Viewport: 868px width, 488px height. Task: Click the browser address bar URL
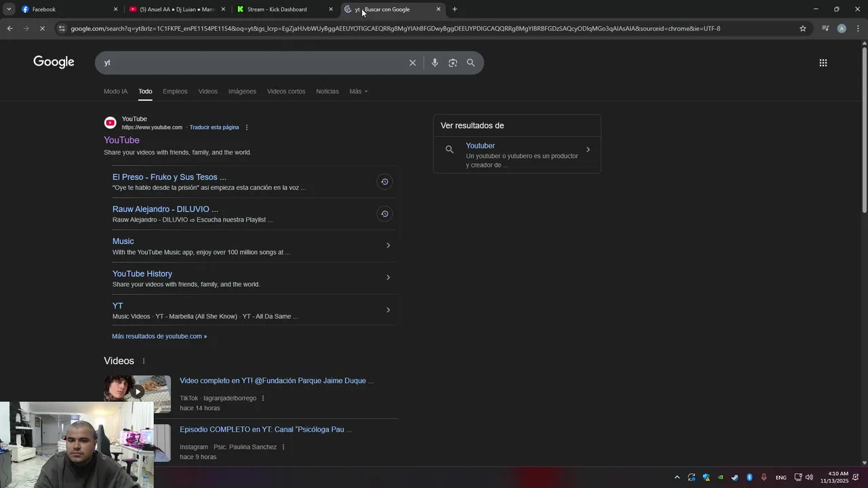coord(395,28)
